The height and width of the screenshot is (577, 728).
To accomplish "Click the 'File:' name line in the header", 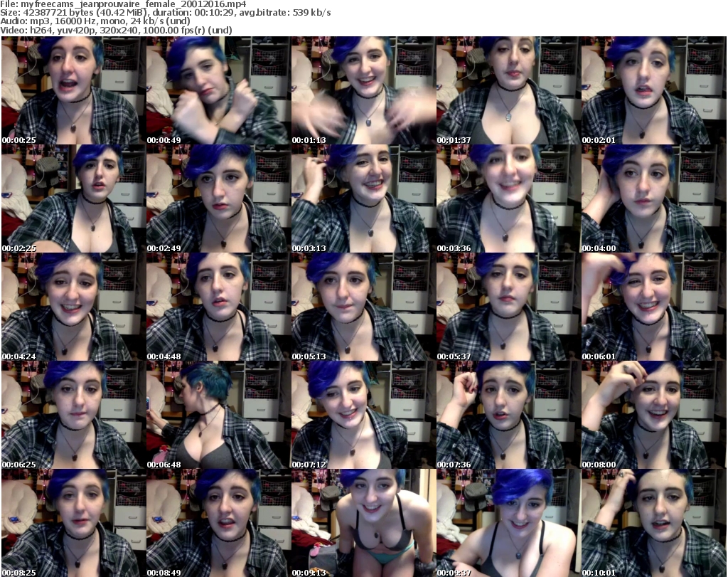I will coord(123,4).
